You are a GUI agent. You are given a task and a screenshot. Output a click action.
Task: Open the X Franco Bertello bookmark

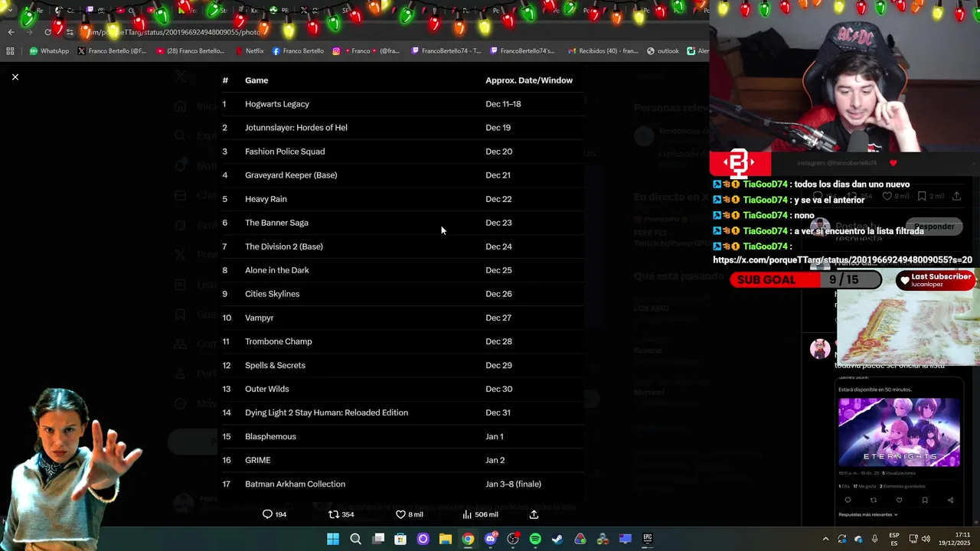[x=112, y=51]
